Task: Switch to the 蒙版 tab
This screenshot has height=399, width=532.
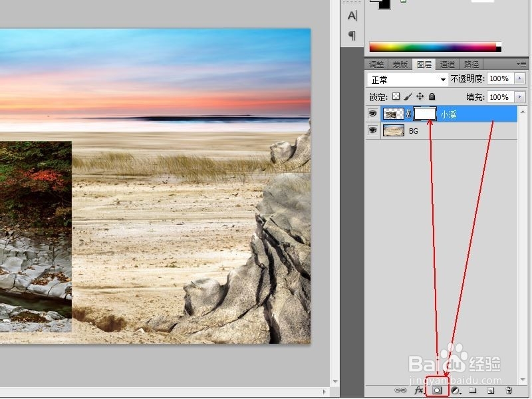Action: pos(400,64)
